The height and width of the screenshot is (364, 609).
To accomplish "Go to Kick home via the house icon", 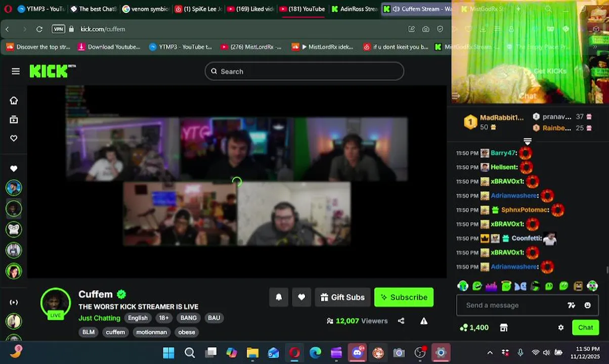I will pyautogui.click(x=14, y=101).
